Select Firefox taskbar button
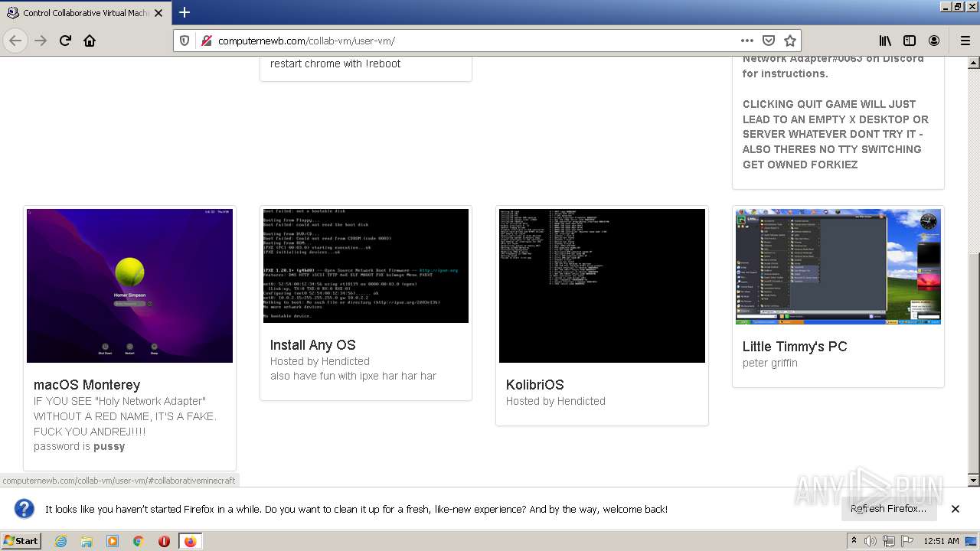The height and width of the screenshot is (551, 980). click(190, 541)
